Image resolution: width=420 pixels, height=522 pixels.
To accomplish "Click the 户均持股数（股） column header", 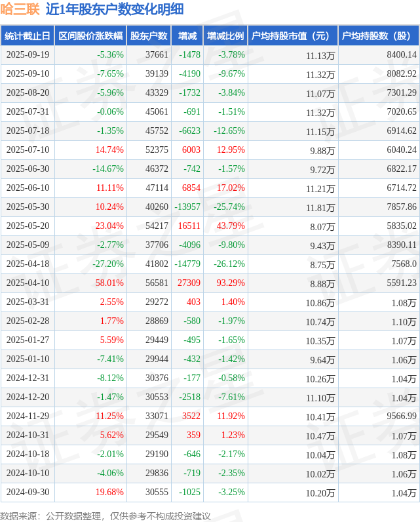I will [379, 36].
